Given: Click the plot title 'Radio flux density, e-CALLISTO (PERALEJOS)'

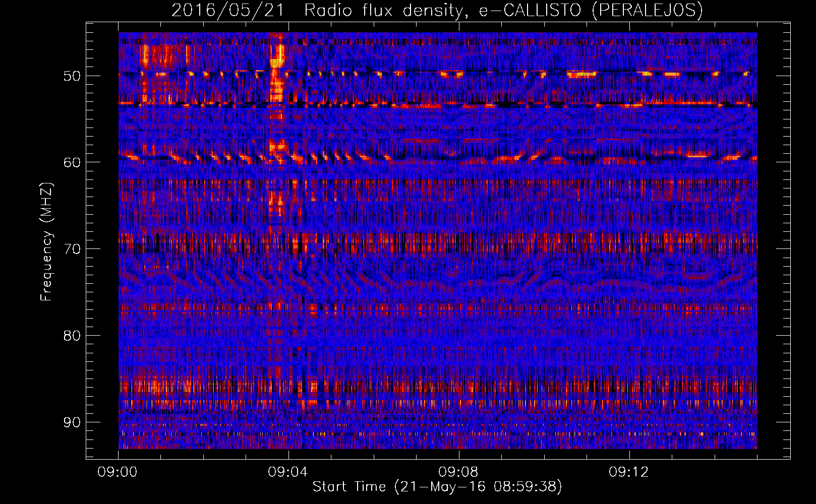Looking at the screenshot, I should tap(503, 10).
